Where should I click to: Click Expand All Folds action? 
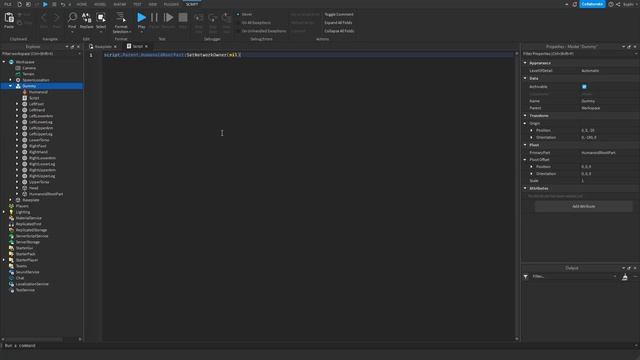click(x=338, y=23)
